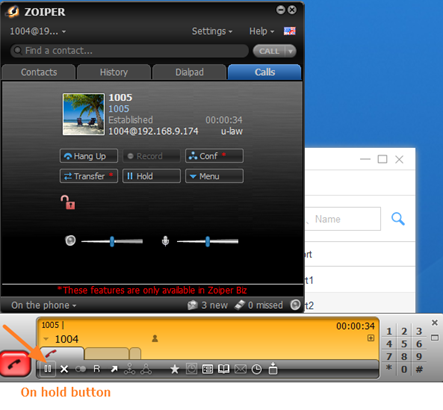Click the new messages envelope icon in the status bar

coord(192,305)
